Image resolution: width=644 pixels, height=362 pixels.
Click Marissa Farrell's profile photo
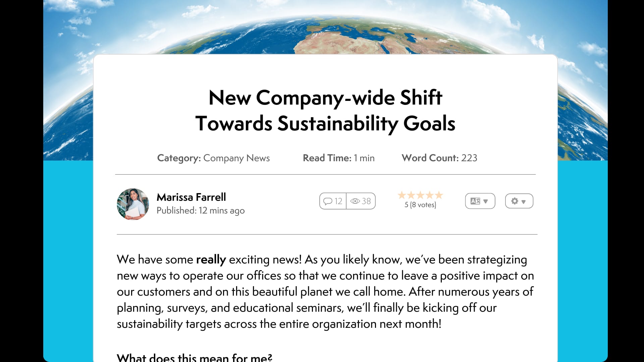133,204
